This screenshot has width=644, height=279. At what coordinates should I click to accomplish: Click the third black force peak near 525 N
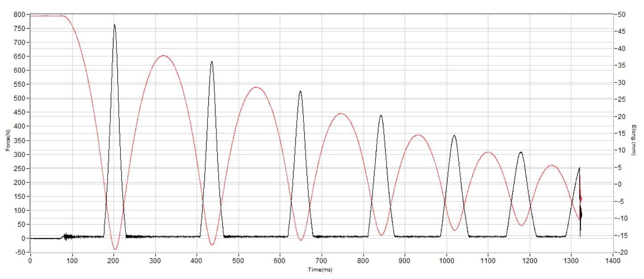coord(300,92)
